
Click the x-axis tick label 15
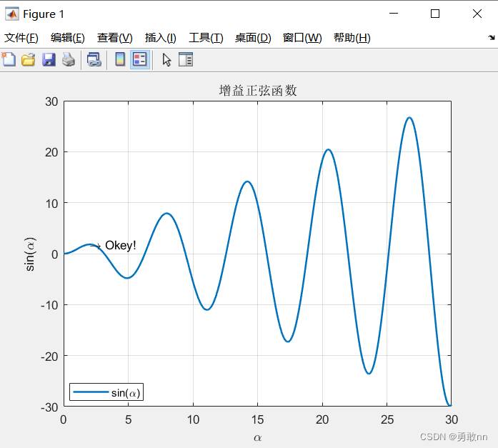(x=258, y=419)
